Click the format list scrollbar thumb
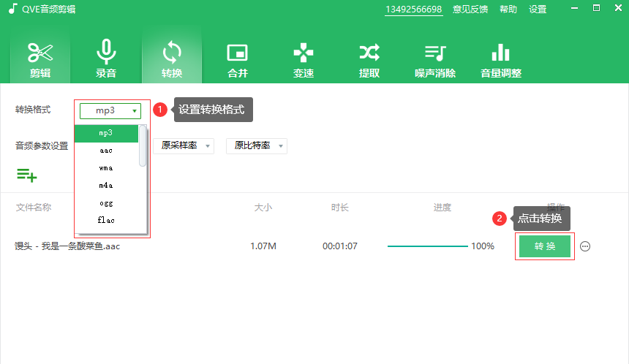 tap(143, 146)
